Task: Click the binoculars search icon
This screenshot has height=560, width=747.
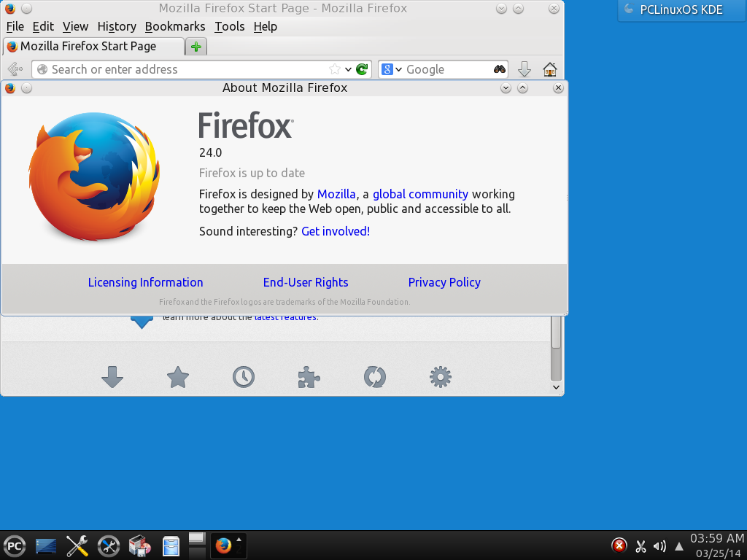Action: [499, 69]
